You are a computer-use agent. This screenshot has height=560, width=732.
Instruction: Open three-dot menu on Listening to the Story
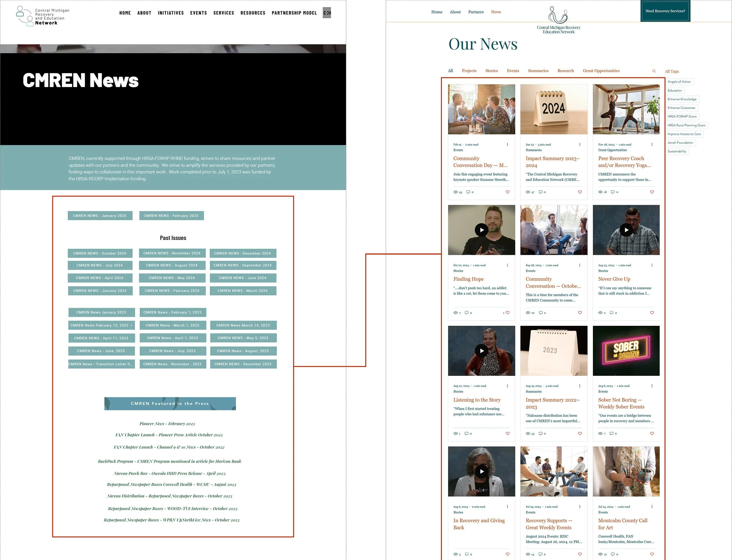pos(507,386)
